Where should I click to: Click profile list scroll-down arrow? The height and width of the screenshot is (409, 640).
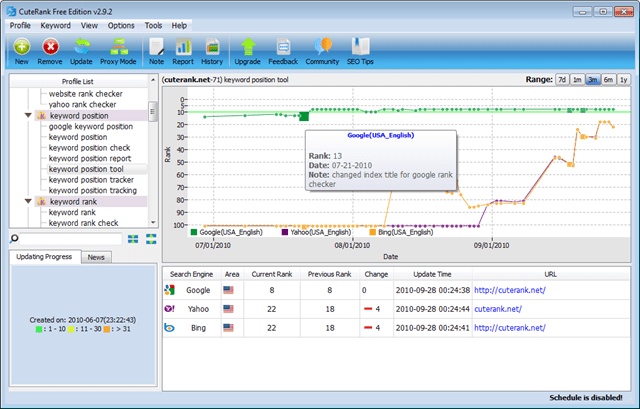[153, 222]
